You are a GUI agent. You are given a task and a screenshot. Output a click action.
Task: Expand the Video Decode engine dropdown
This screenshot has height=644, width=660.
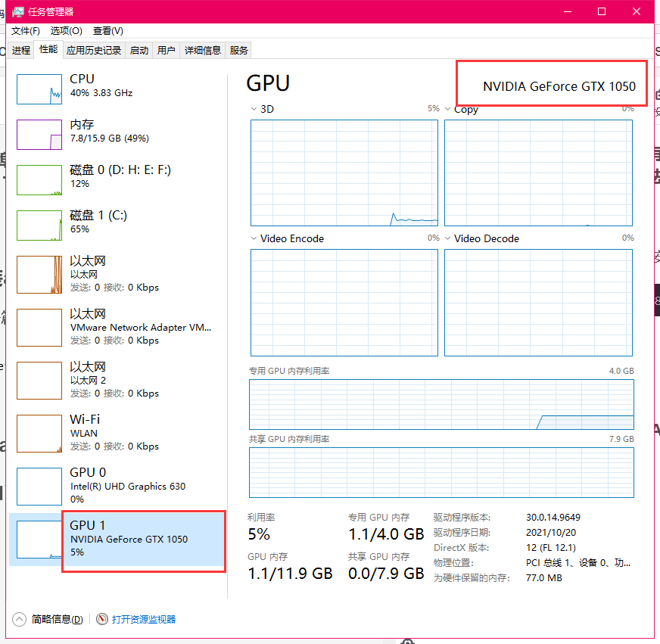(448, 238)
